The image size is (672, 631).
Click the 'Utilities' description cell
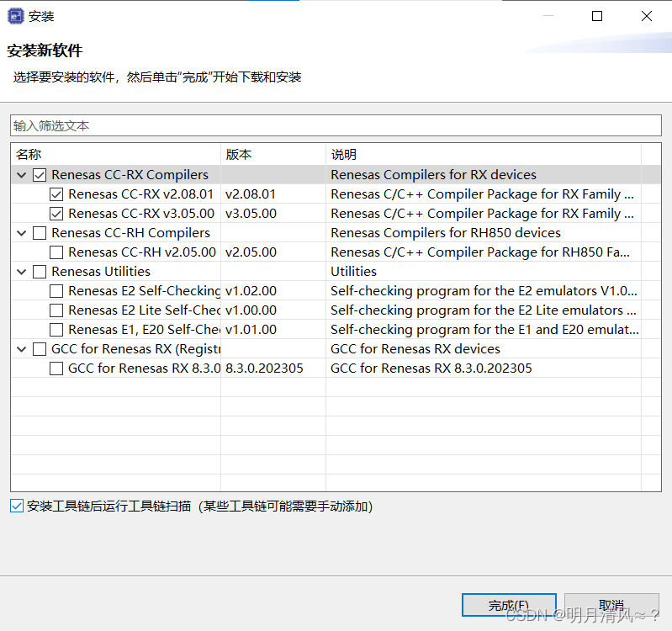353,272
